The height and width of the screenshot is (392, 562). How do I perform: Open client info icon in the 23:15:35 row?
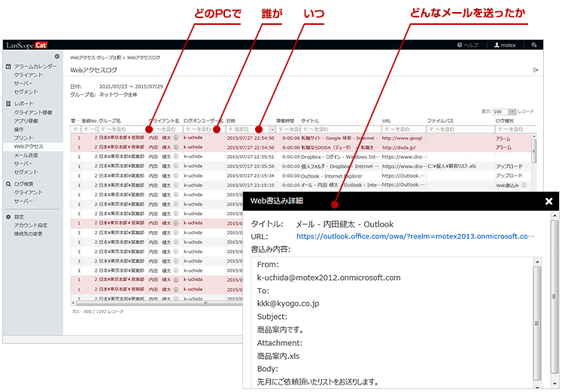176,185
